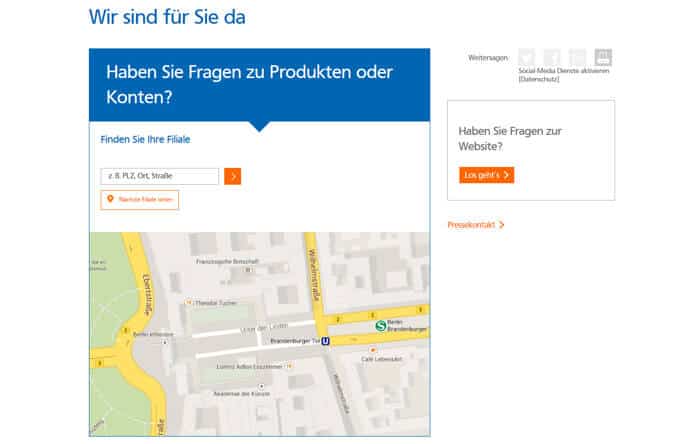Click the Lorenz Adlon Esszimmer map marker
Viewport: 700px width, 444px height.
tap(288, 366)
